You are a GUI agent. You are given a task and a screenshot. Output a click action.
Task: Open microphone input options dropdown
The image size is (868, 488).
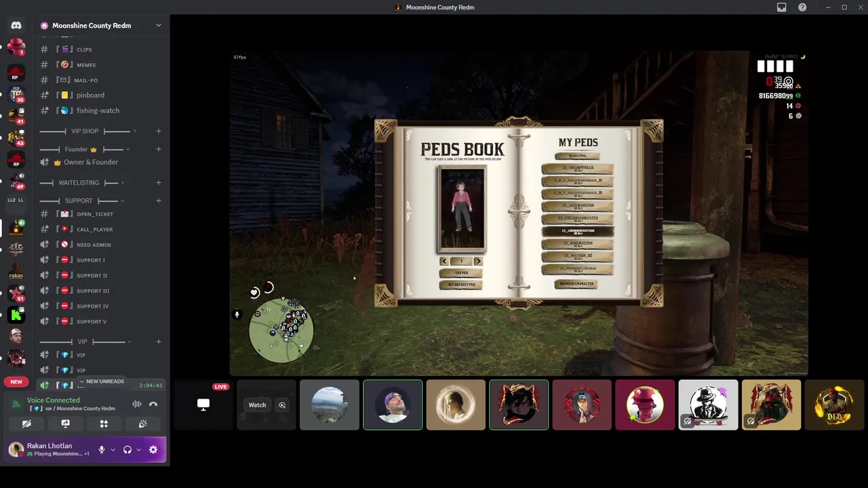click(x=113, y=449)
